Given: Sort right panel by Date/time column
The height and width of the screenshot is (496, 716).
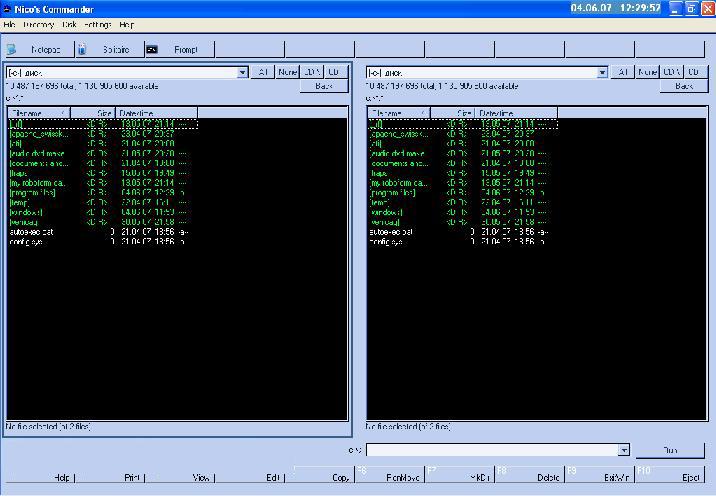Looking at the screenshot, I should point(516,113).
